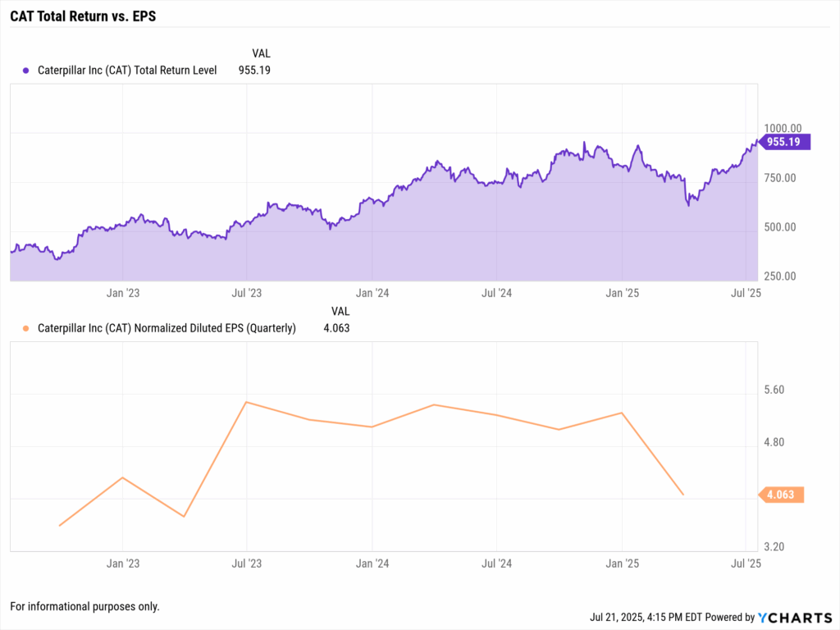
Task: Click the VAL header above 4.063
Action: coord(340,311)
